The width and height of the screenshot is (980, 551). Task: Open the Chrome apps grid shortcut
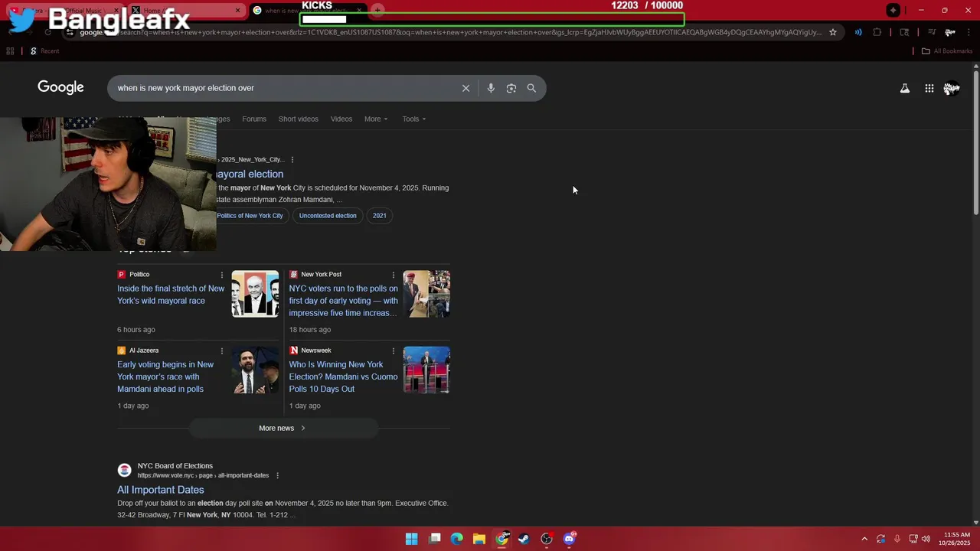[10, 51]
